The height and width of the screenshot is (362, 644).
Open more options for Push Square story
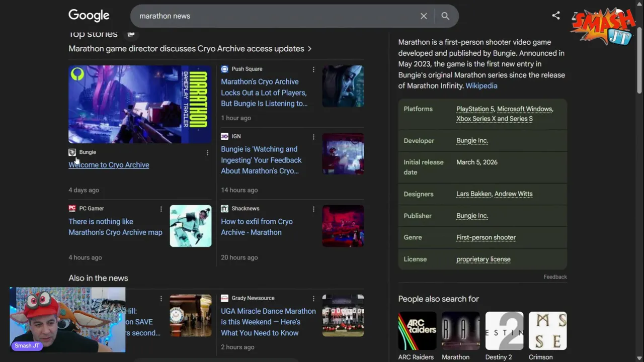(x=313, y=69)
